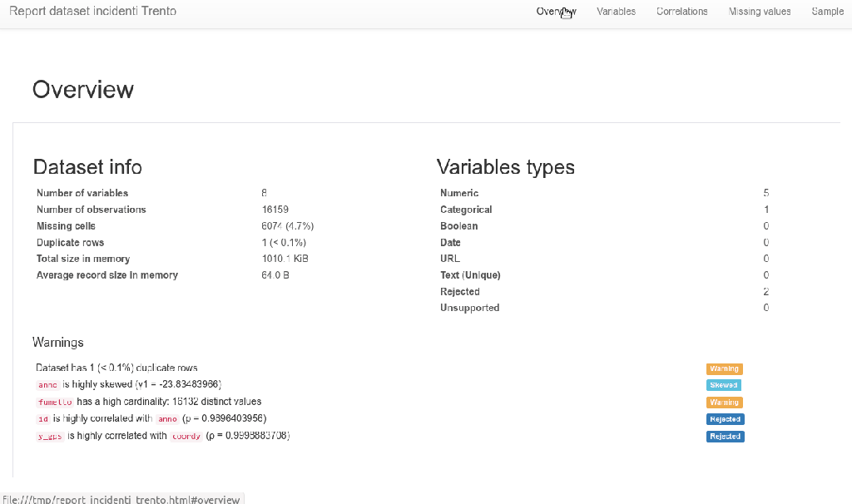Click the Overview heading
Image resolution: width=852 pixels, height=504 pixels.
coord(82,90)
